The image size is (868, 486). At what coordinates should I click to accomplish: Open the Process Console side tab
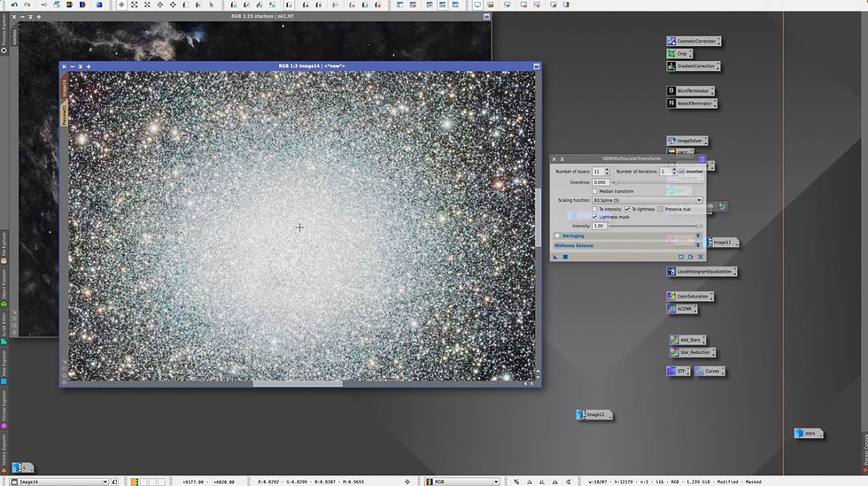pyautogui.click(x=864, y=451)
